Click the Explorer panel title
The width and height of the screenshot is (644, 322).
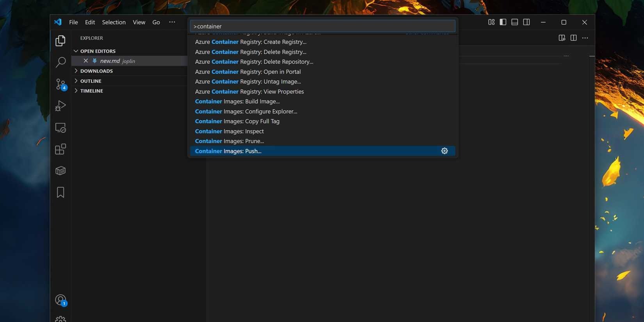click(92, 38)
